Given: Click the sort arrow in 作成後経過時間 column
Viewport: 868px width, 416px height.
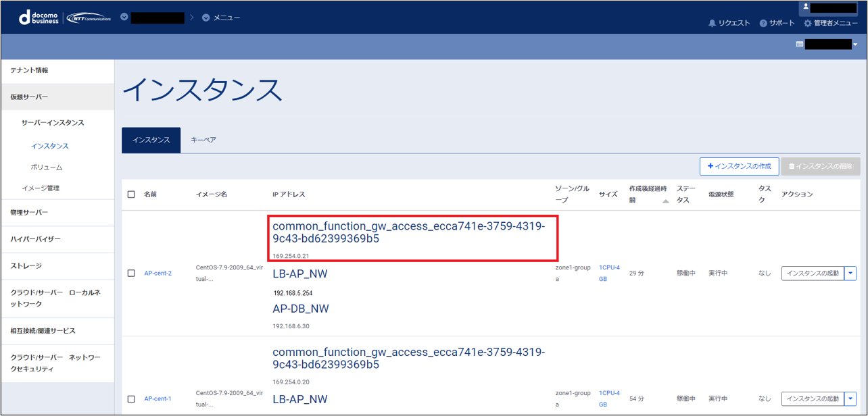Looking at the screenshot, I should point(665,201).
